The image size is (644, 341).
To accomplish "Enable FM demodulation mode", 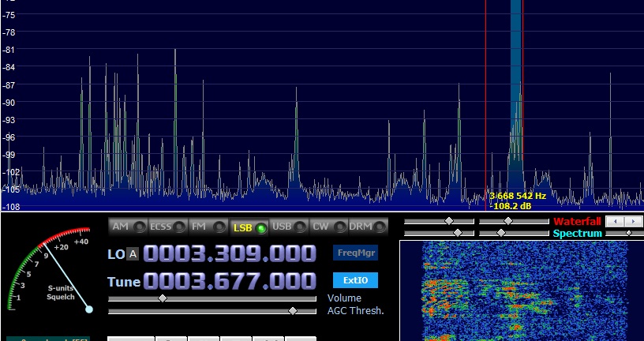I will (208, 227).
